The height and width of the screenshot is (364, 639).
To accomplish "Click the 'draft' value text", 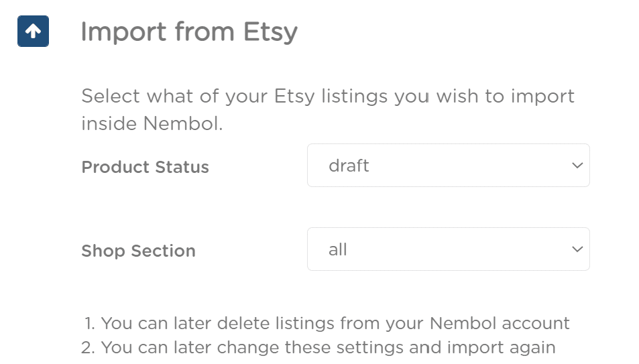I will point(349,166).
